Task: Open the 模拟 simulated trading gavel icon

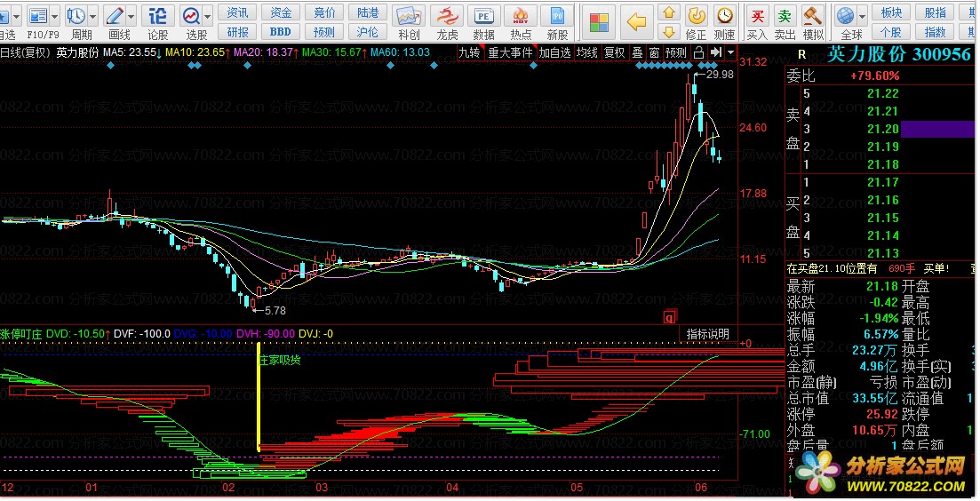Action: (812, 16)
